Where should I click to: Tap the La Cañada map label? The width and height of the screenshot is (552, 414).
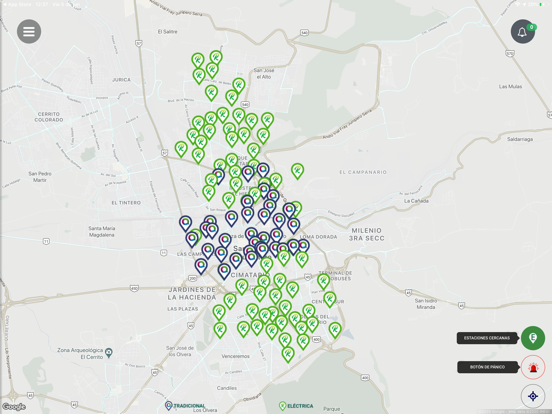point(416,201)
